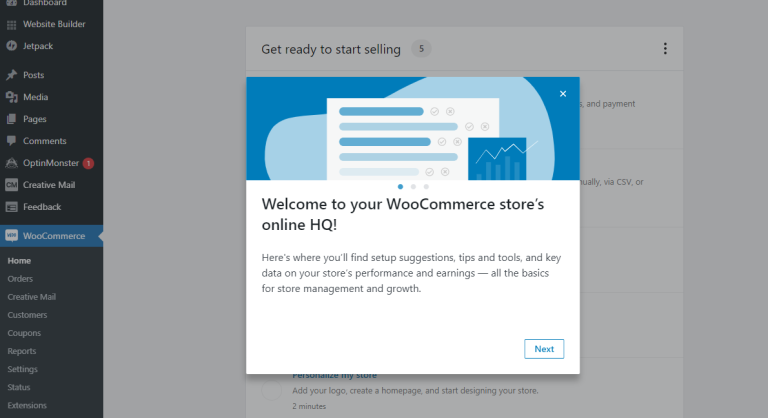The image size is (768, 418).
Task: Click the Next button in welcome modal
Action: coord(544,349)
